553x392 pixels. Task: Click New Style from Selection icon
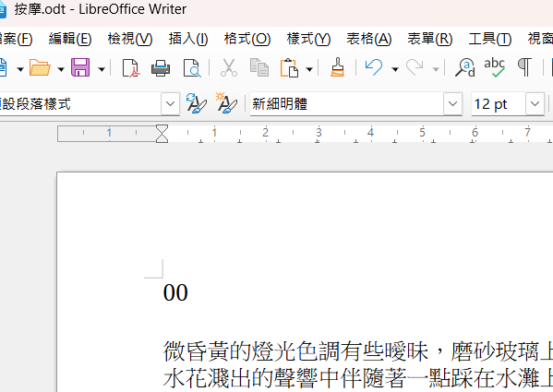(x=226, y=103)
